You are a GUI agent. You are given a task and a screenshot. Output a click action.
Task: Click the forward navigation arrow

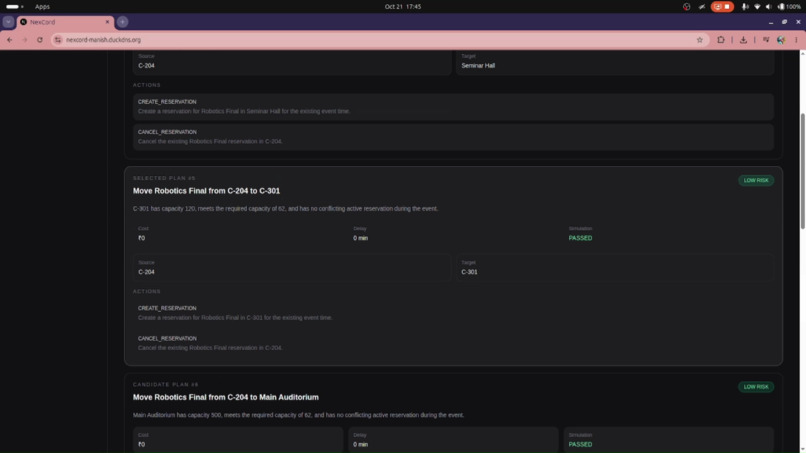click(24, 40)
